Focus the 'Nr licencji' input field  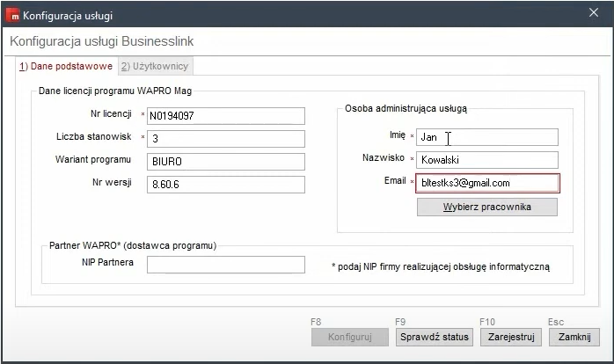point(226,116)
